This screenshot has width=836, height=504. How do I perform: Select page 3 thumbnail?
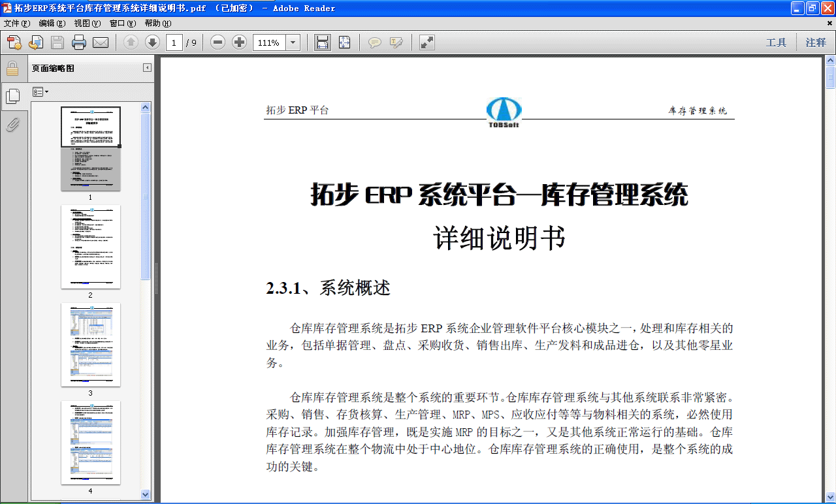pos(91,344)
